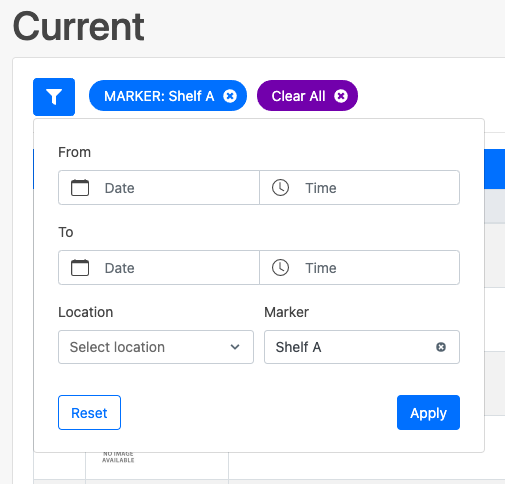Click the Clear All chip label
Image resolution: width=505 pixels, height=484 pixels.
click(298, 96)
